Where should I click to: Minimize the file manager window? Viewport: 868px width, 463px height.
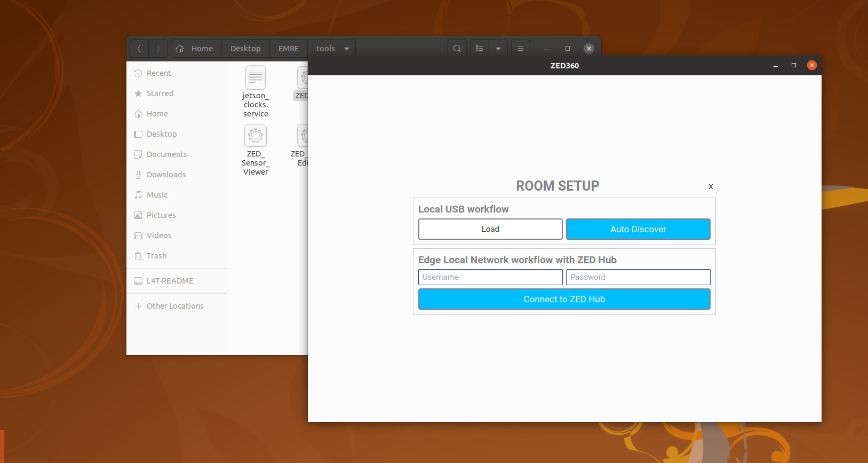[x=546, y=49]
